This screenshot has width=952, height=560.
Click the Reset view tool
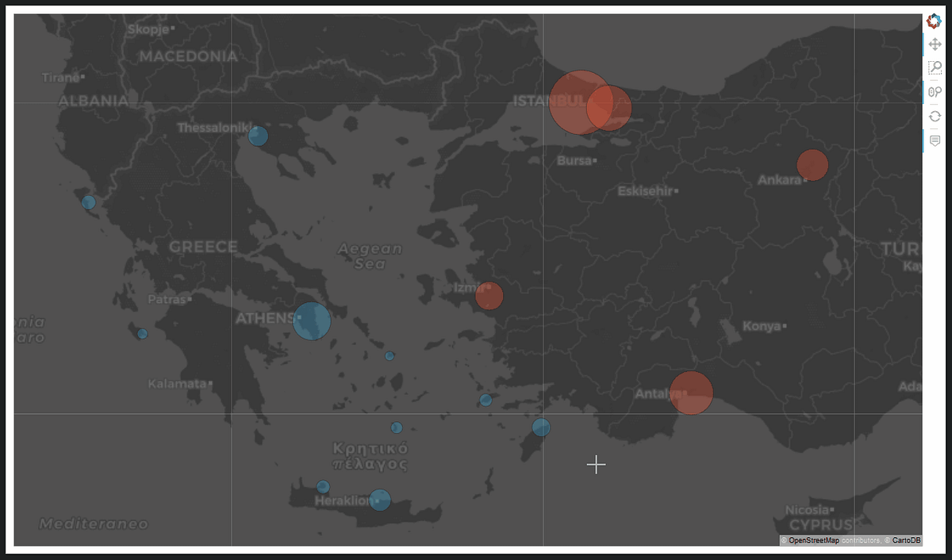(x=934, y=116)
